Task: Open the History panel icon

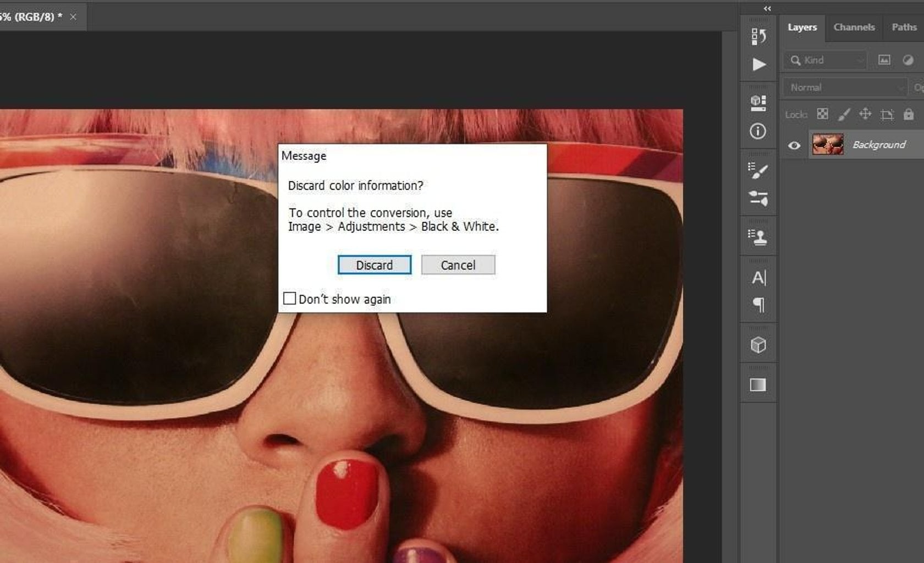Action: point(758,36)
